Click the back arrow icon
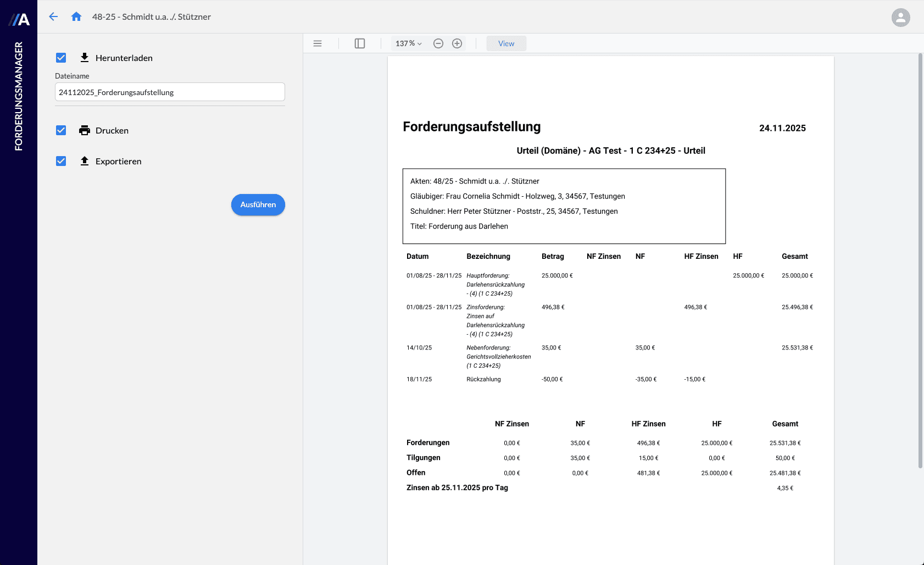Image resolution: width=924 pixels, height=565 pixels. point(53,16)
